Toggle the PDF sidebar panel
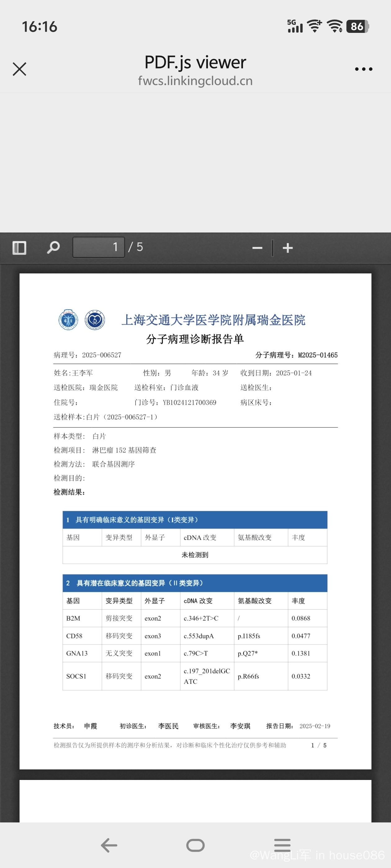Image resolution: width=391 pixels, height=868 pixels. tap(19, 248)
